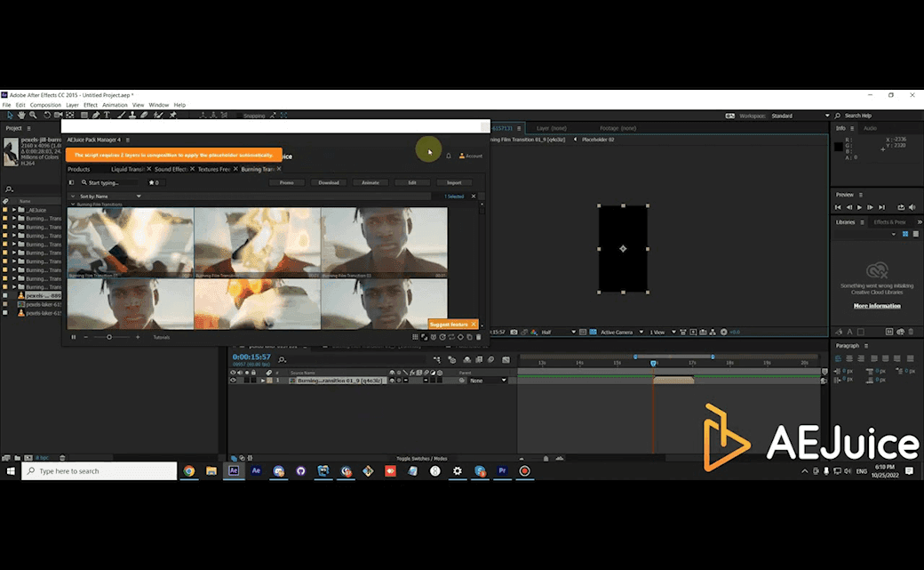Pause AEJuice previews

point(74,337)
